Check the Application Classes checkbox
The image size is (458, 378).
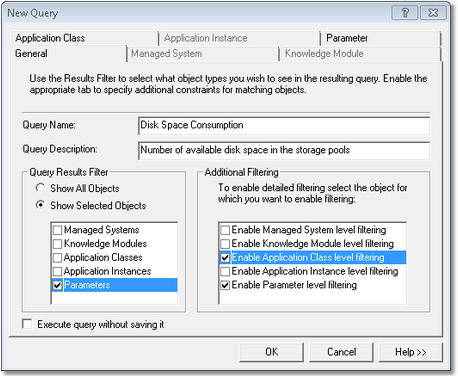(x=58, y=258)
